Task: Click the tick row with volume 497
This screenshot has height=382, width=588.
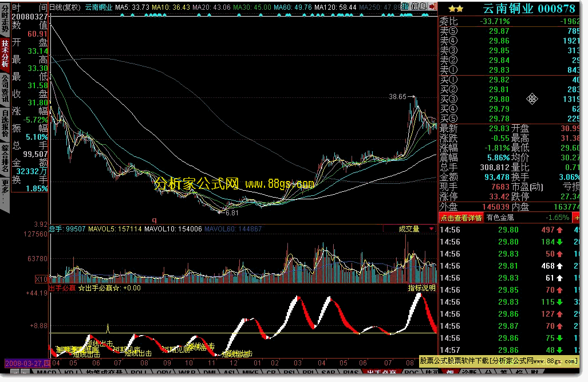Action: [x=509, y=230]
